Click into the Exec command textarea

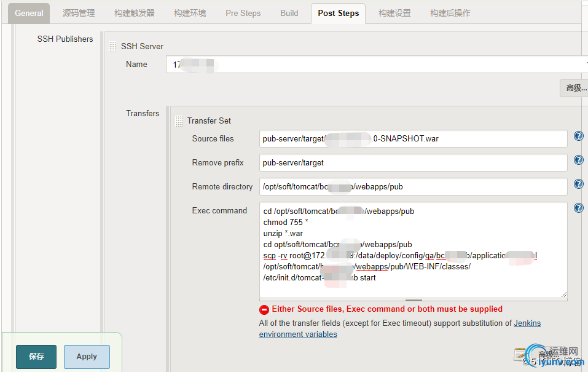[413, 250]
